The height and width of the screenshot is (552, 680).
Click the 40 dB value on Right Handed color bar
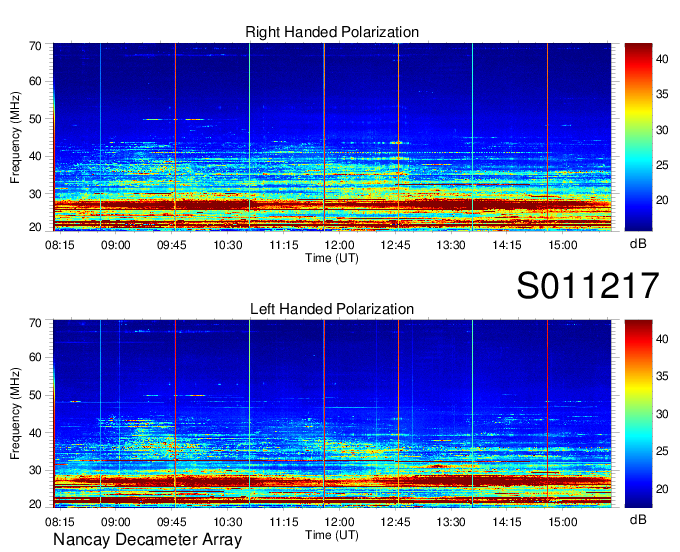[662, 59]
